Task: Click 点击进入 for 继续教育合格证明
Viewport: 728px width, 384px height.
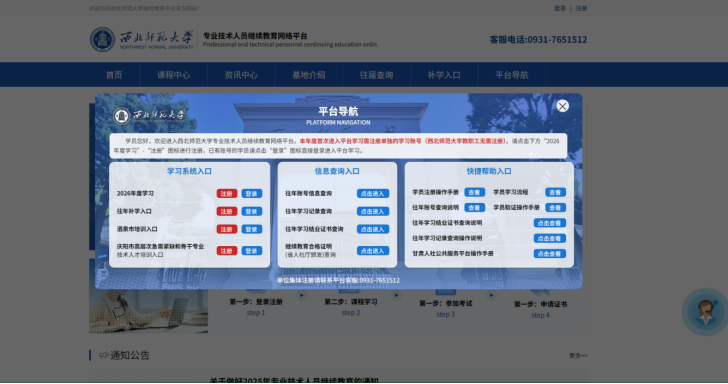Action: coord(373,251)
